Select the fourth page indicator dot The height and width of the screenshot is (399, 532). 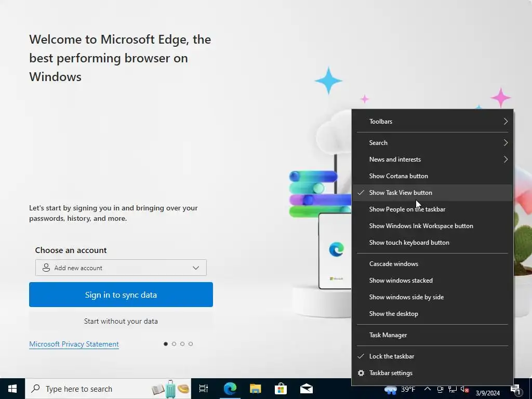click(x=191, y=344)
